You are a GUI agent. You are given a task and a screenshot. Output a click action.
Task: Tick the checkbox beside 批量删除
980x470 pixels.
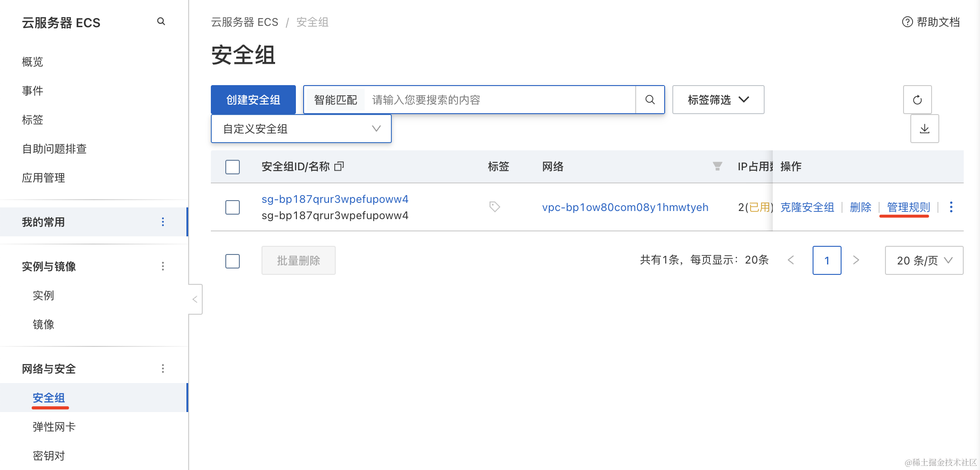[x=233, y=261]
